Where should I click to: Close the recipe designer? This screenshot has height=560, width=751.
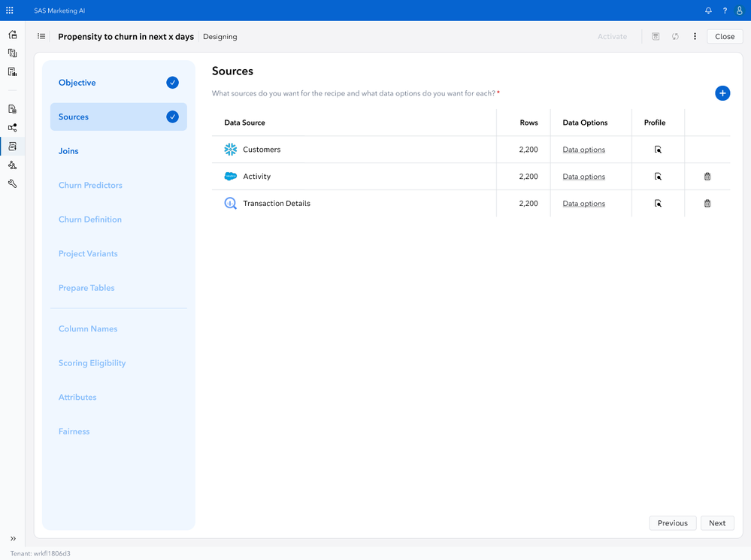(x=725, y=36)
